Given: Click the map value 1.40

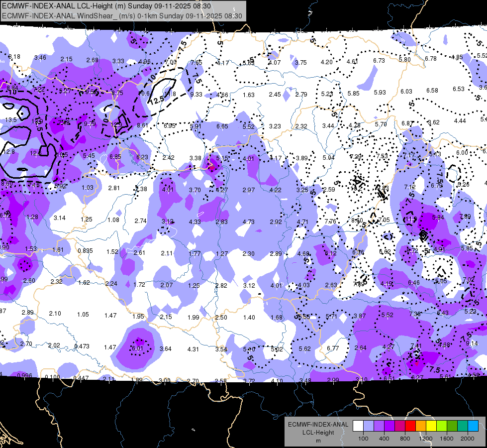Looking at the screenshot, I should click(x=249, y=318).
